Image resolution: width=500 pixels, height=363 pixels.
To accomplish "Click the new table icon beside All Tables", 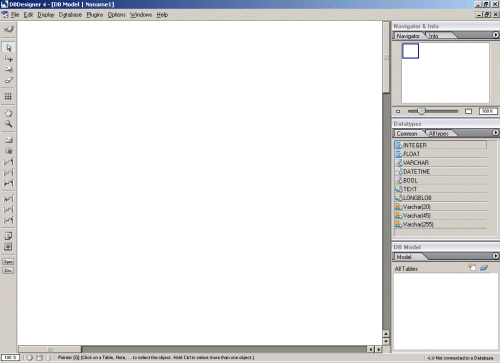I will click(x=472, y=267).
